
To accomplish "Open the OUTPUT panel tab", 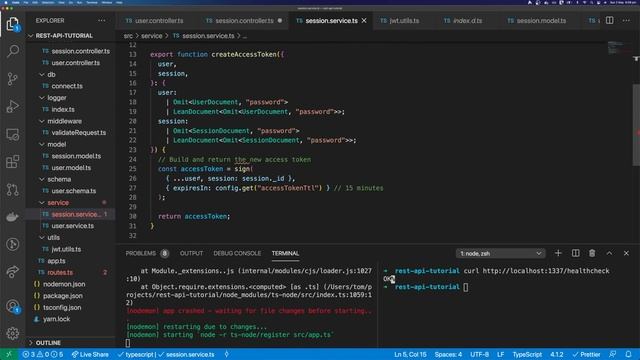I will coord(191,253).
